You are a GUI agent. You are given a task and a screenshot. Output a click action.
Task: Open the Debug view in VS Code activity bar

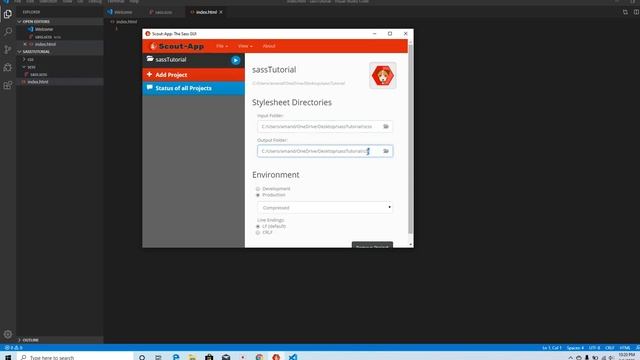[x=8, y=67]
